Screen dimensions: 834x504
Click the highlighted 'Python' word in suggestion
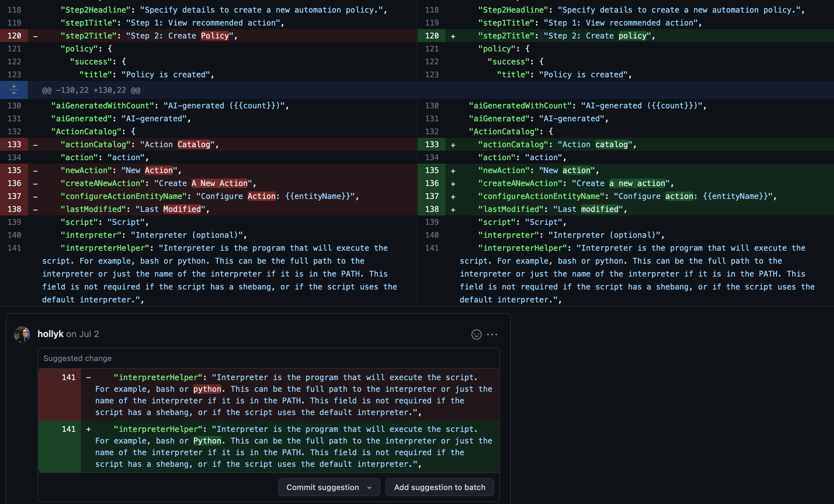(207, 441)
